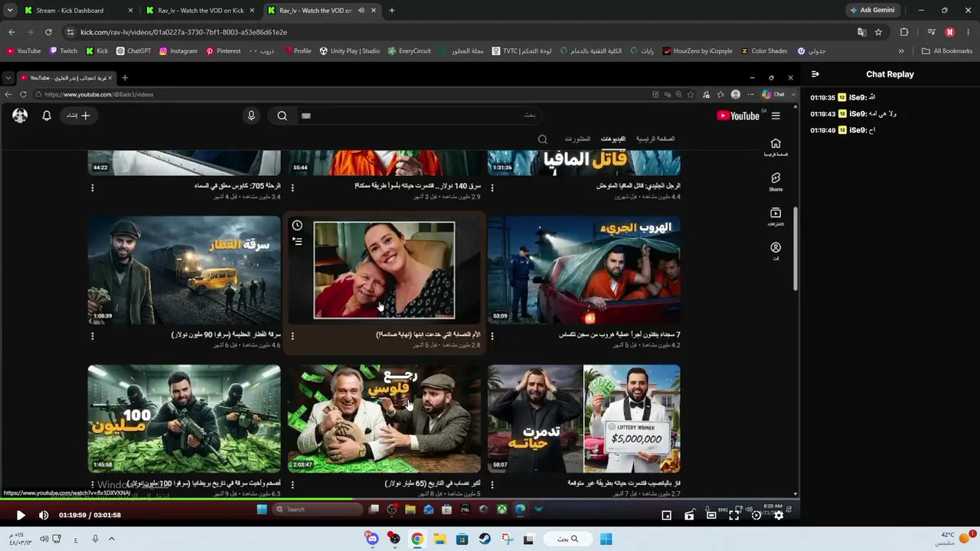Open the ChatGPT bookmark
The width and height of the screenshot is (980, 551).
(134, 51)
